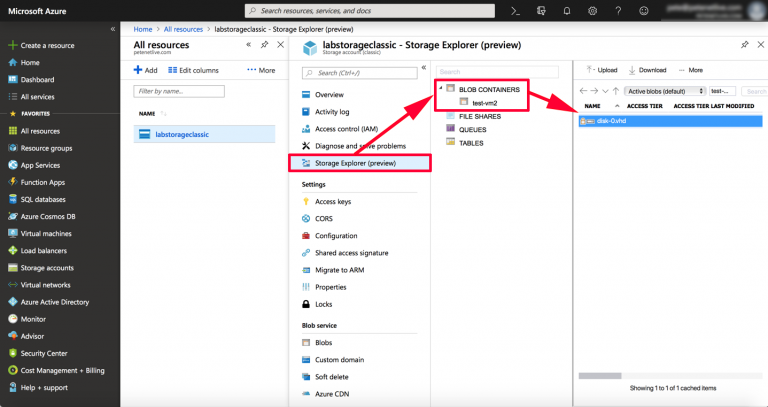
Task: Click Edit columns button
Action: [193, 70]
